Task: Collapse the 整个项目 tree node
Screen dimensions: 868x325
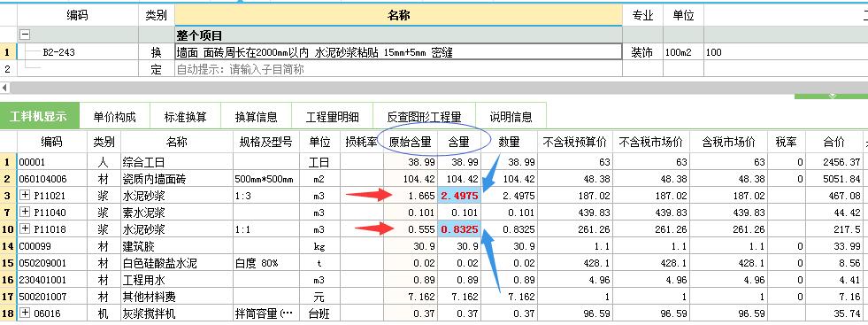Action: (x=25, y=35)
